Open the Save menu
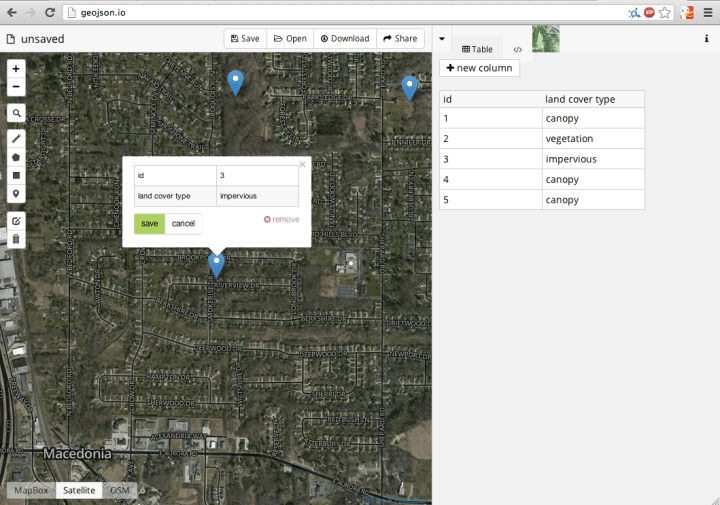This screenshot has height=505, width=720. click(x=245, y=38)
